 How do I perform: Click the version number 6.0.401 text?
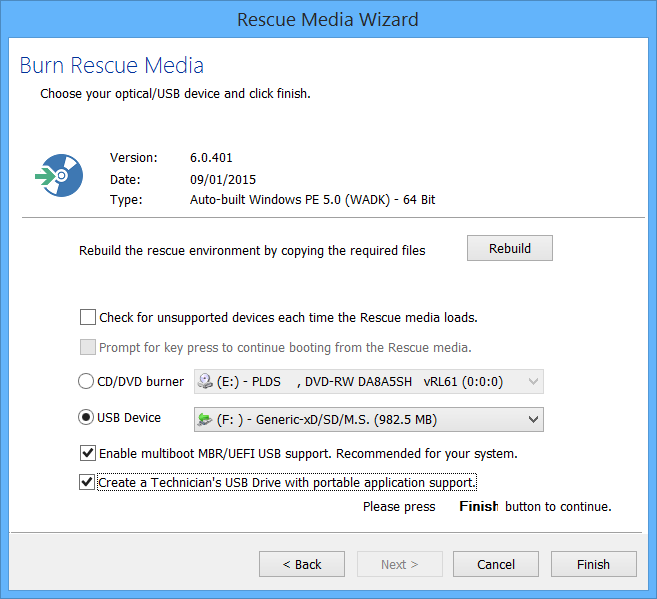[211, 158]
